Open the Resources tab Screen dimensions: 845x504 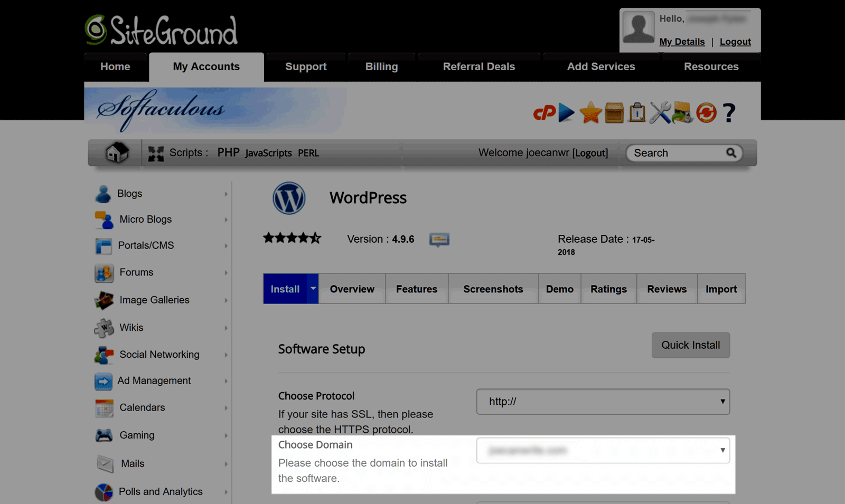tap(711, 67)
